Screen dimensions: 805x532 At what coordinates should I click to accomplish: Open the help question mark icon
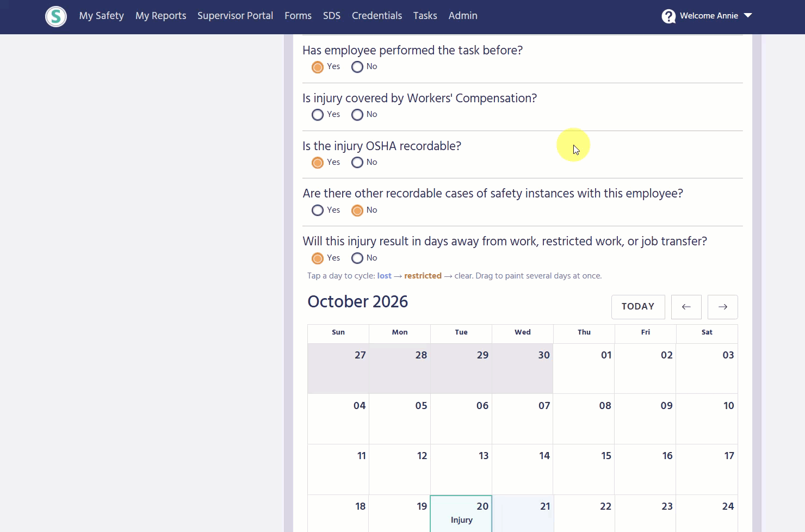[x=668, y=16]
